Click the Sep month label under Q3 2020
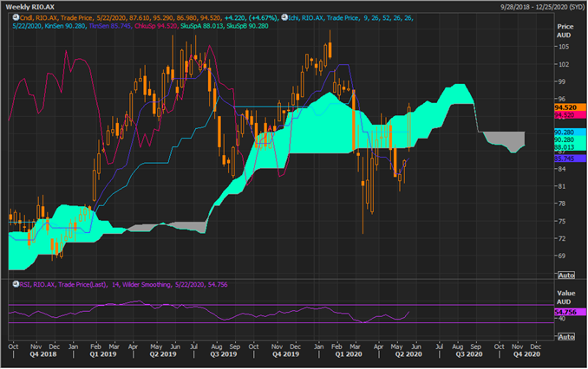This screenshot has width=588, height=369. pyautogui.click(x=476, y=346)
